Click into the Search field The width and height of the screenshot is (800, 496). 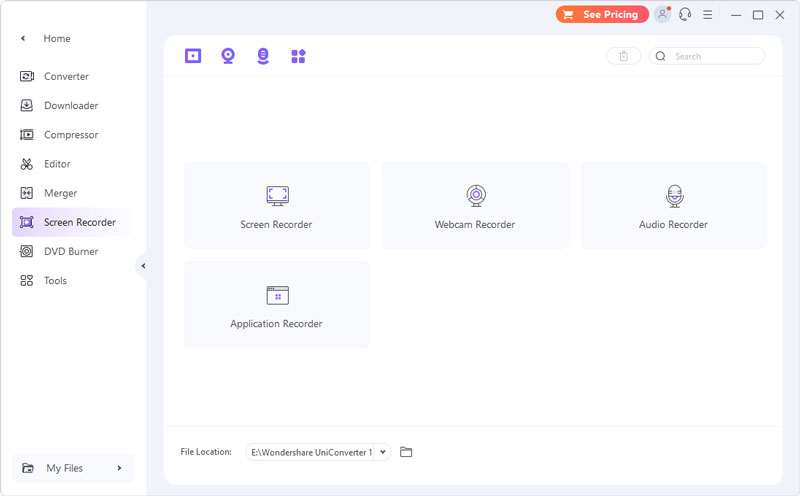click(x=707, y=56)
